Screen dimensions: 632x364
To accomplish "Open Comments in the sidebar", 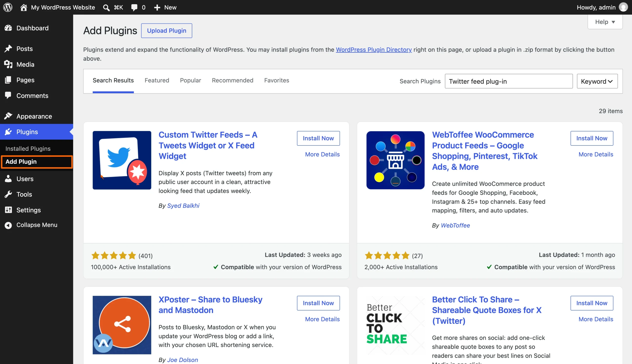I will coord(37,95).
